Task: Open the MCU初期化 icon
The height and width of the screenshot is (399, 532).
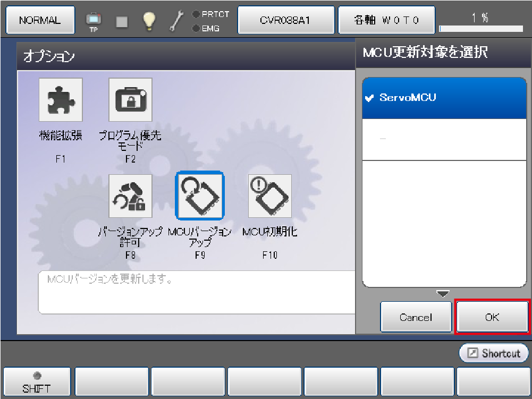Action: 270,196
